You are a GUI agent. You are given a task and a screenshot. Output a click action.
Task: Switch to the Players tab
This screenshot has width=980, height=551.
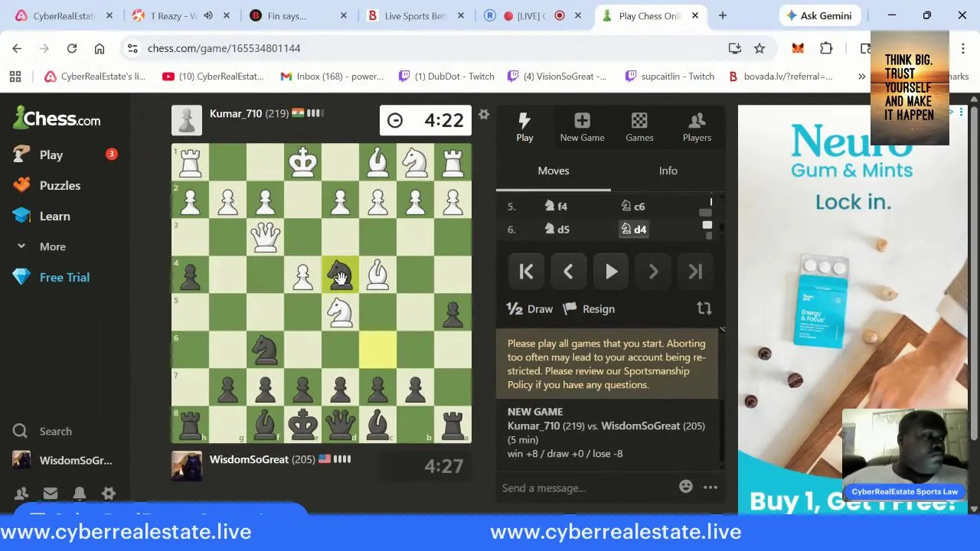point(697,127)
